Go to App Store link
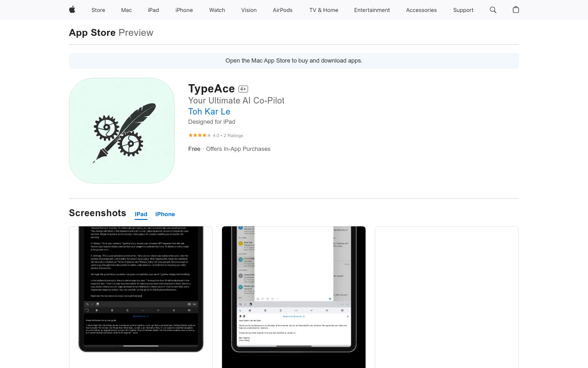This screenshot has width=588, height=368. [92, 33]
